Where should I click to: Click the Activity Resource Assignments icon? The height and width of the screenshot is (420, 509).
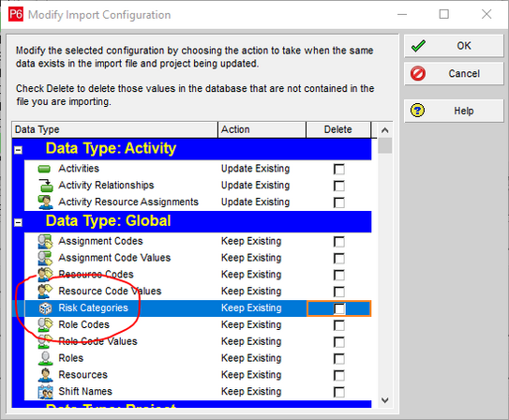click(45, 202)
